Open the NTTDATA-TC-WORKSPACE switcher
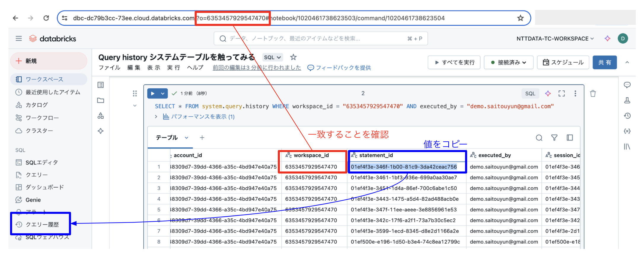 click(555, 39)
